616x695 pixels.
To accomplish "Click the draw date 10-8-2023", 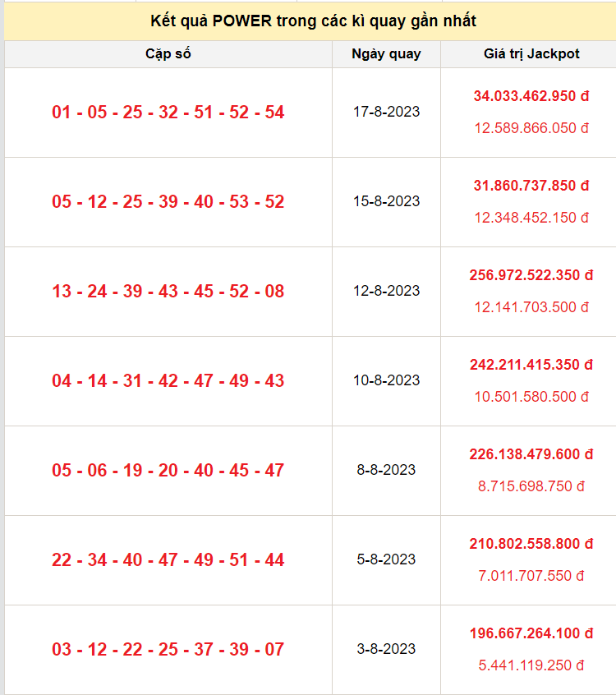I will (x=386, y=380).
